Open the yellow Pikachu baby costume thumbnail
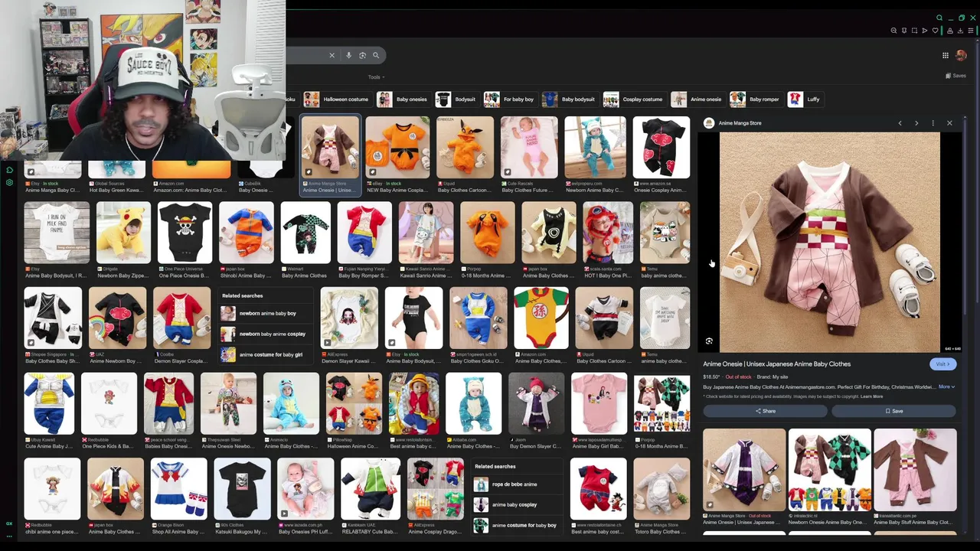 123,233
